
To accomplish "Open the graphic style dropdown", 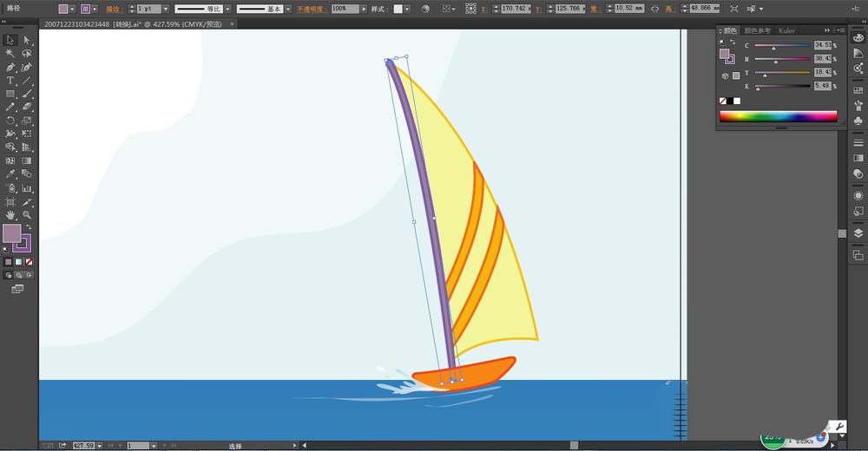I will 407,9.
